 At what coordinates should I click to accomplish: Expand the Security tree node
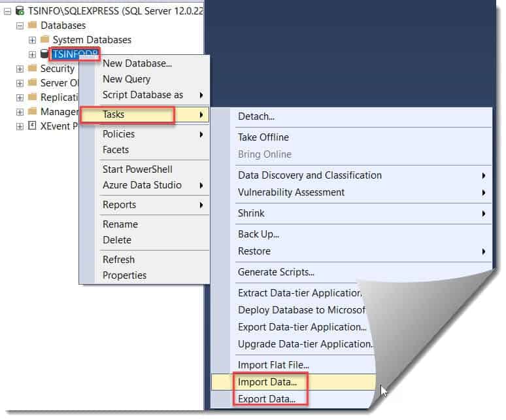point(20,69)
